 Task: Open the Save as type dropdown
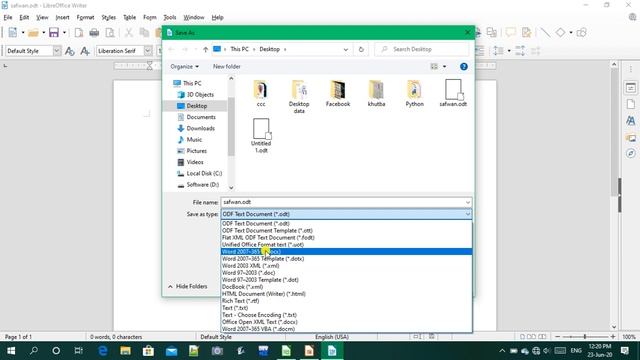pyautogui.click(x=347, y=214)
